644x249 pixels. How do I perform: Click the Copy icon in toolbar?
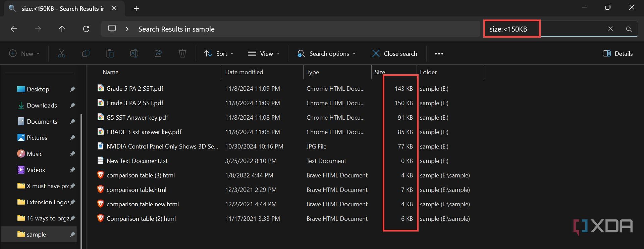pos(86,53)
